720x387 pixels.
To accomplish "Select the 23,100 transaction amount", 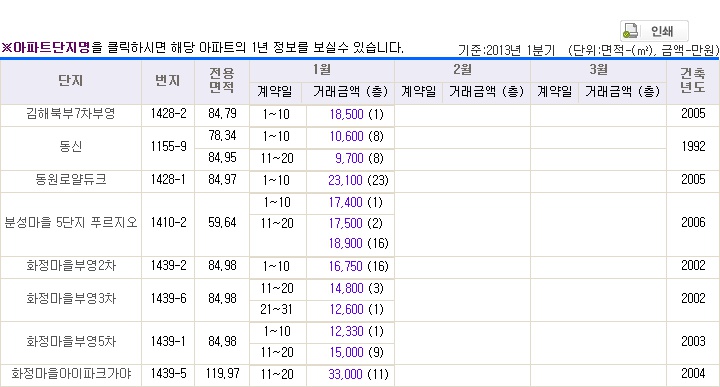I will (x=345, y=180).
